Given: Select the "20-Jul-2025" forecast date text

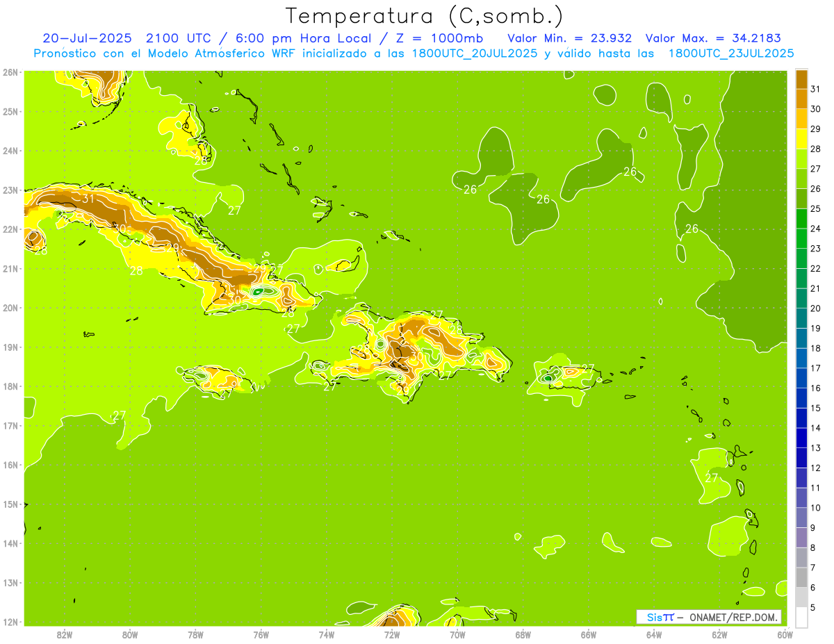Looking at the screenshot, I should (87, 38).
